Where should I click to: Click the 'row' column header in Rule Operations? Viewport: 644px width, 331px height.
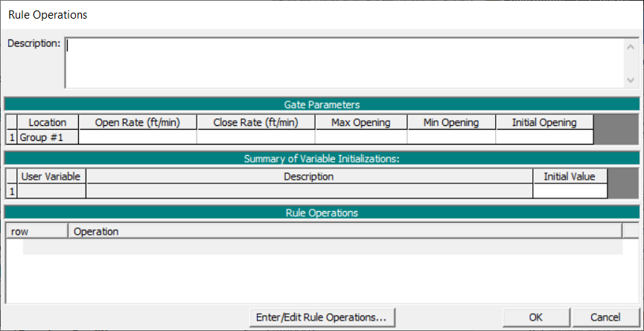pos(37,232)
